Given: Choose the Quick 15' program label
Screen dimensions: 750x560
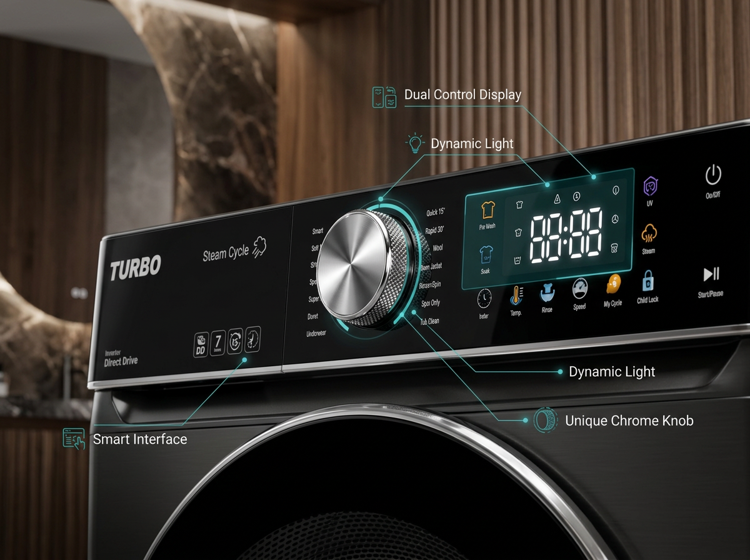Looking at the screenshot, I should (436, 213).
